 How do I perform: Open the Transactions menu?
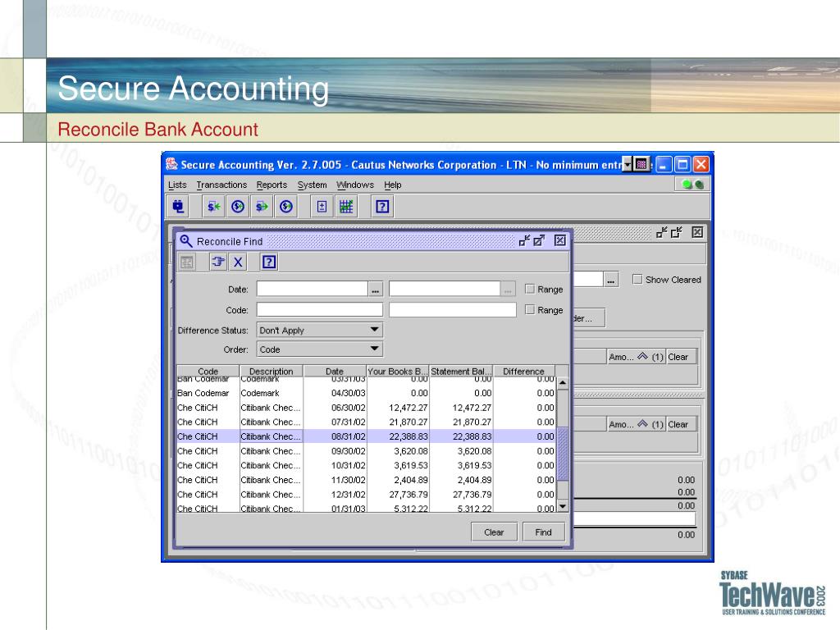(x=221, y=185)
